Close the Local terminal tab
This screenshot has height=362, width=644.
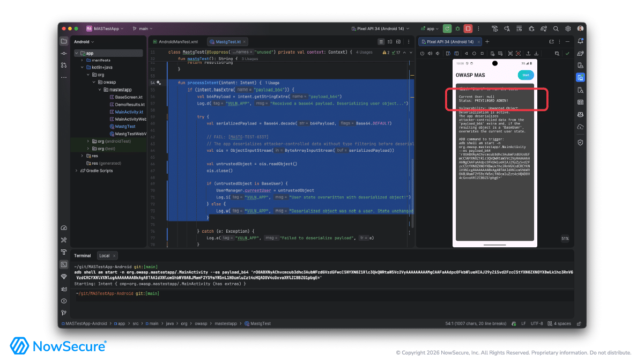pos(114,256)
